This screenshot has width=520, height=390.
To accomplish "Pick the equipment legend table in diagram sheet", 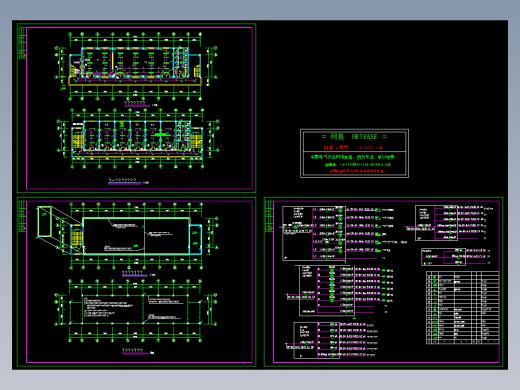I will [463, 307].
